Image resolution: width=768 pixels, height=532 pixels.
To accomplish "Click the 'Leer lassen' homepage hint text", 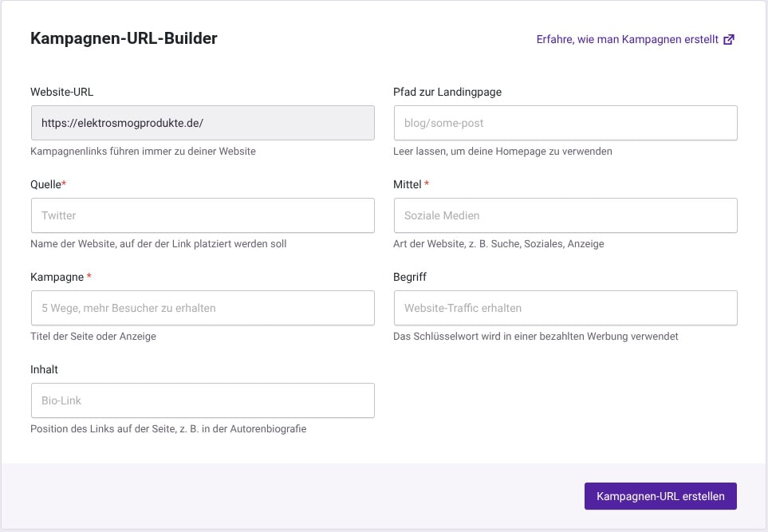I will [x=502, y=152].
